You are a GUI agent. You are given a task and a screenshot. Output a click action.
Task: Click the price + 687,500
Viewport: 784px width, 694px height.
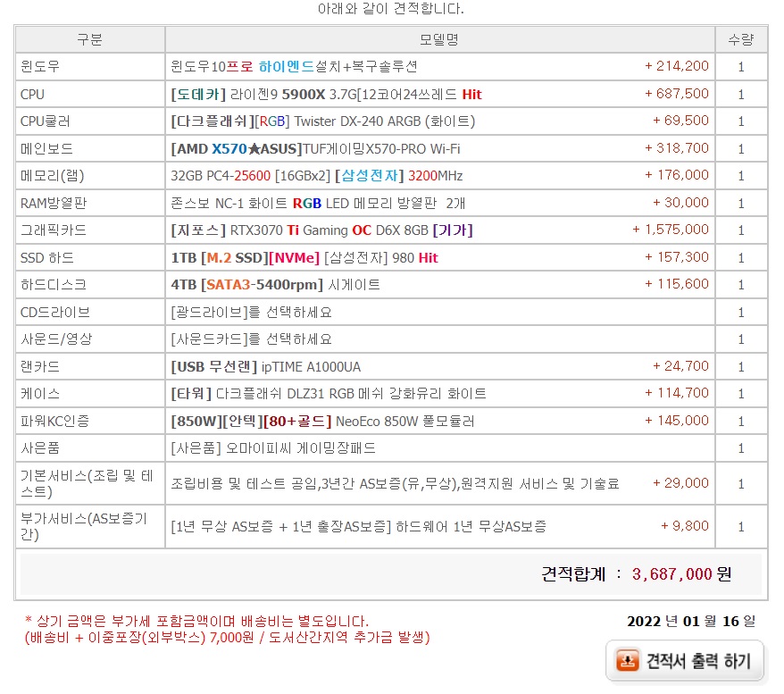(677, 94)
